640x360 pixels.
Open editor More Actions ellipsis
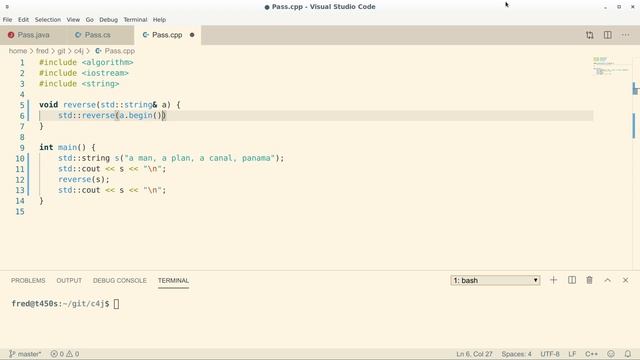tap(625, 35)
